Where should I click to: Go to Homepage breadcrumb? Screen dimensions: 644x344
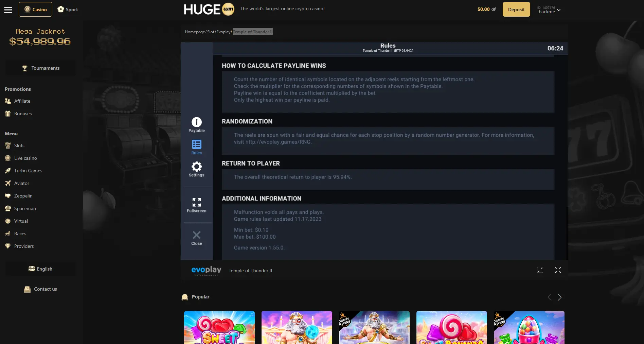click(195, 32)
